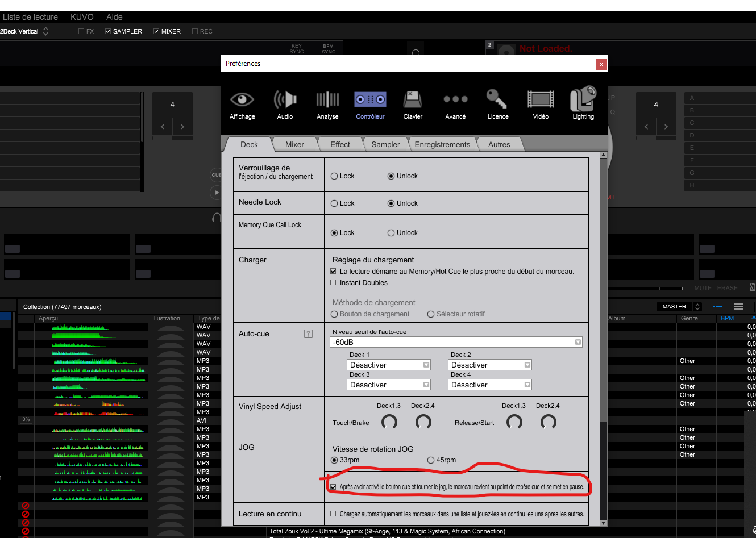This screenshot has width=756, height=538.
Task: Select Lock for Needle Lock
Action: [334, 203]
